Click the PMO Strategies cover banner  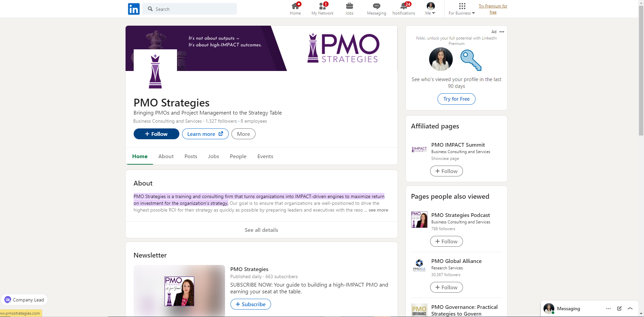261,48
